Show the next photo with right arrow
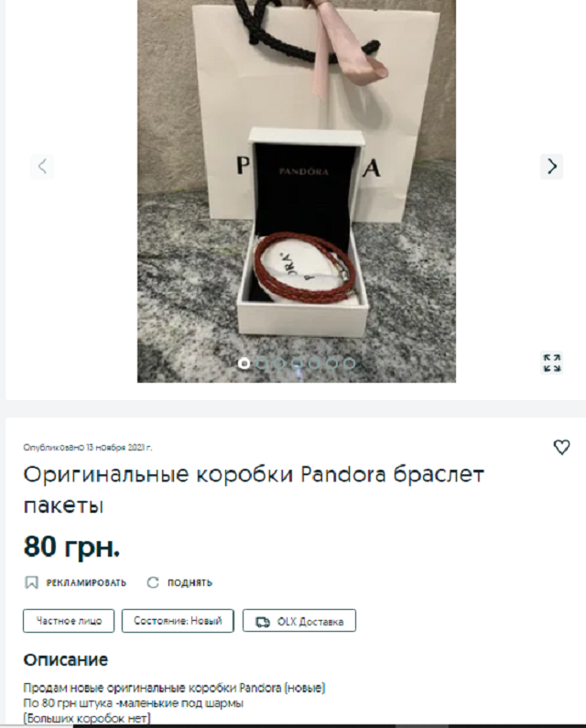 pos(551,167)
